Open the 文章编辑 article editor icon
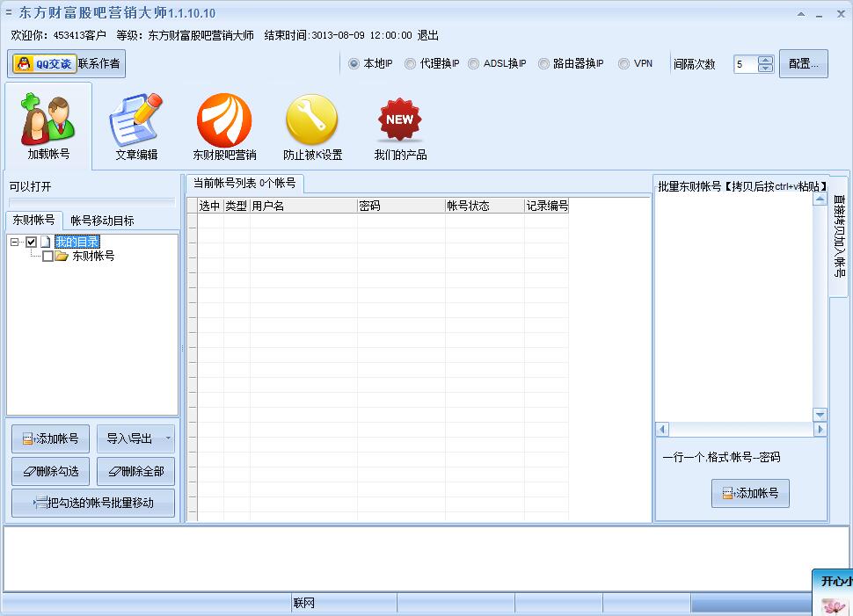Image resolution: width=853 pixels, height=616 pixels. click(x=136, y=127)
